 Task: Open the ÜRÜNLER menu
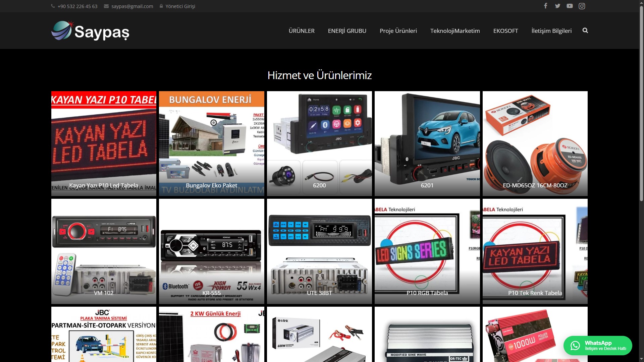click(302, 31)
